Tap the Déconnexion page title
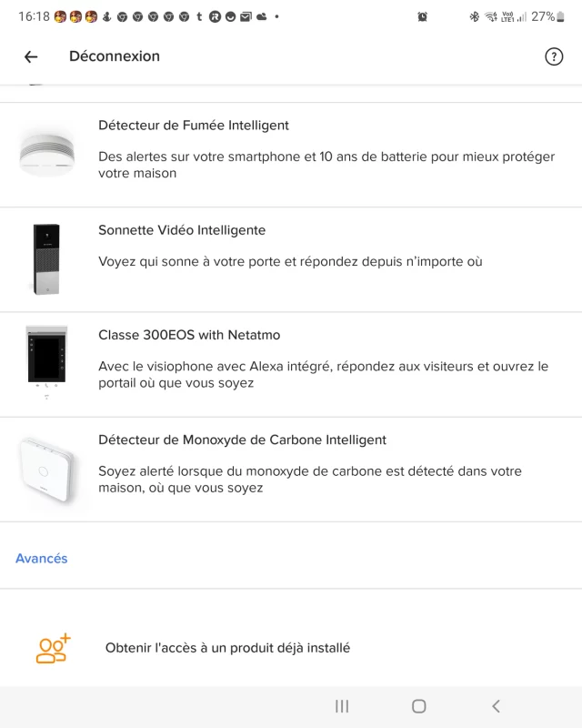Image resolution: width=582 pixels, height=728 pixels. pos(115,56)
